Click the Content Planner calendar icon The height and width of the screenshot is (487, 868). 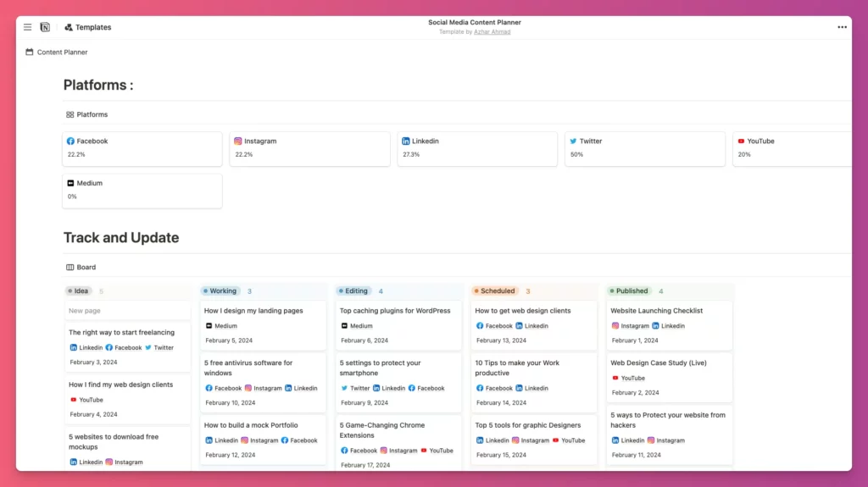30,53
